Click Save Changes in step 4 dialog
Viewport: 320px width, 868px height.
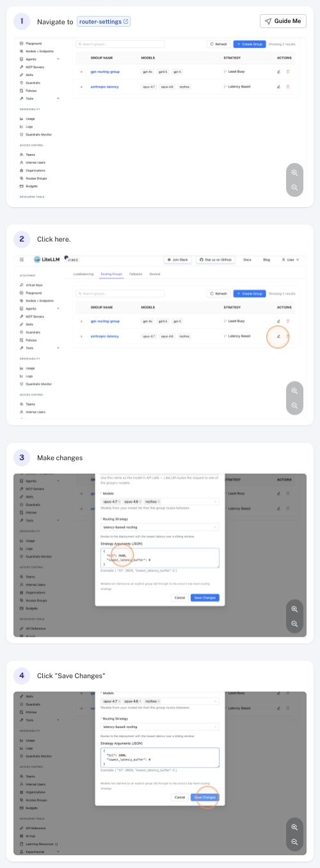pos(205,797)
